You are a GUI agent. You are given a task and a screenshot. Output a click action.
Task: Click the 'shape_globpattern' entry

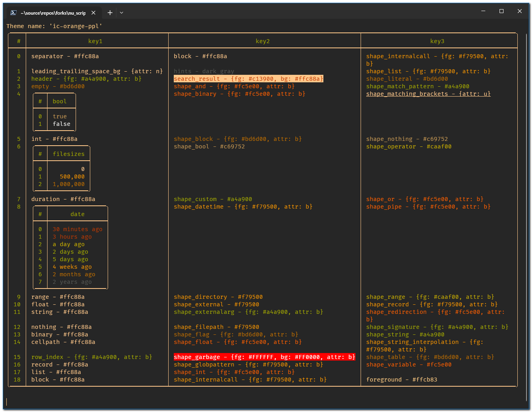coord(249,365)
